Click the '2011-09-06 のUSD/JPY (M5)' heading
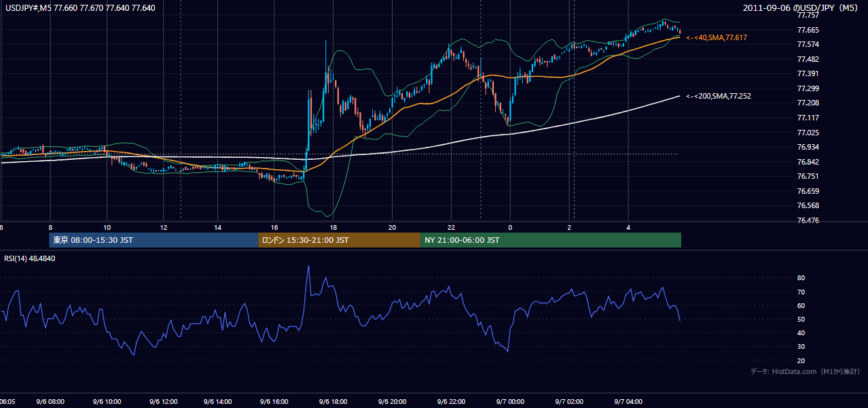868x408 pixels. pyautogui.click(x=802, y=7)
